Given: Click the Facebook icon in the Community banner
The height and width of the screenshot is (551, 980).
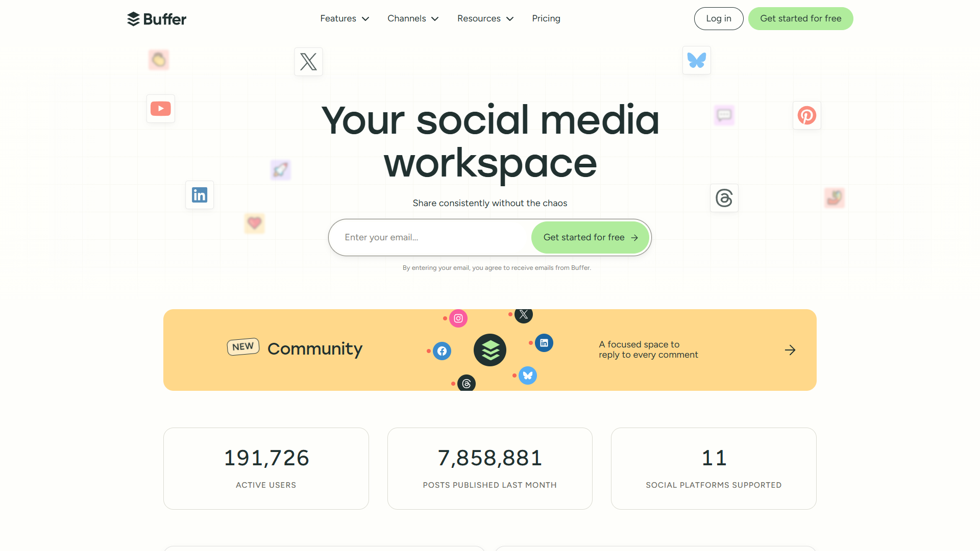Looking at the screenshot, I should pyautogui.click(x=442, y=351).
